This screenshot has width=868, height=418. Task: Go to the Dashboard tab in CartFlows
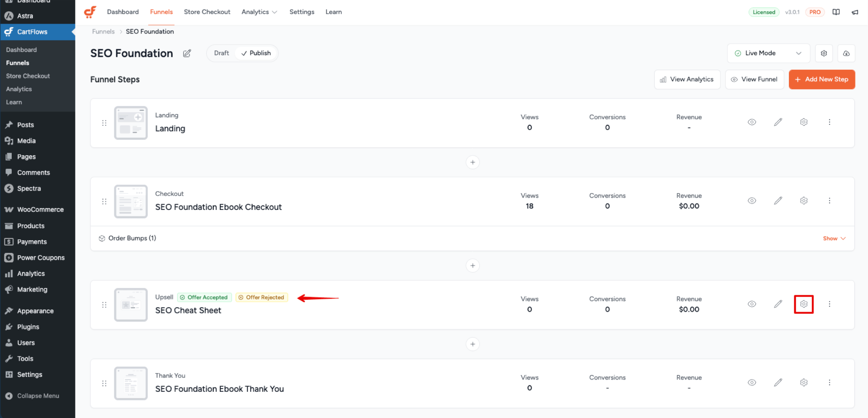click(x=123, y=12)
